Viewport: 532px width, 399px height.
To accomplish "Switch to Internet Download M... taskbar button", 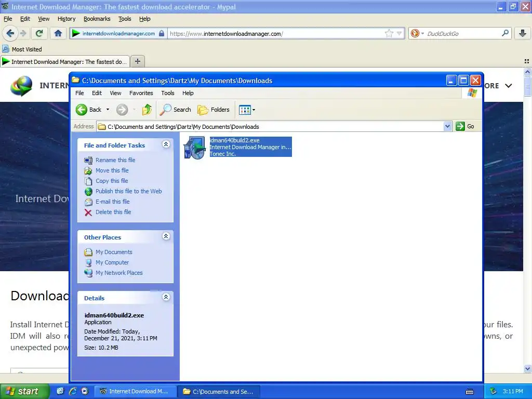I will point(135,391).
